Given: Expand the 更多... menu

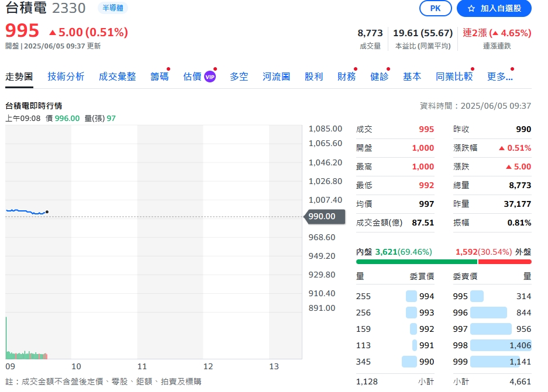Looking at the screenshot, I should tap(500, 77).
